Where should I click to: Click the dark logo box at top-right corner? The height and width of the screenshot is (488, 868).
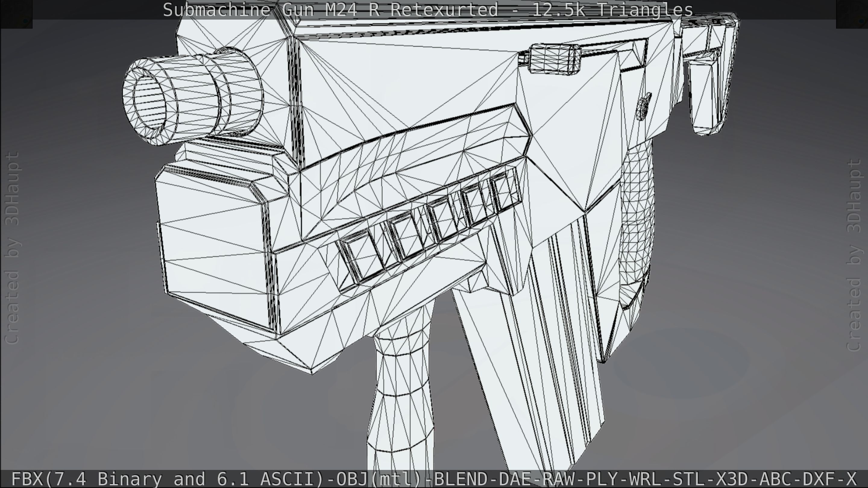[852, 14]
